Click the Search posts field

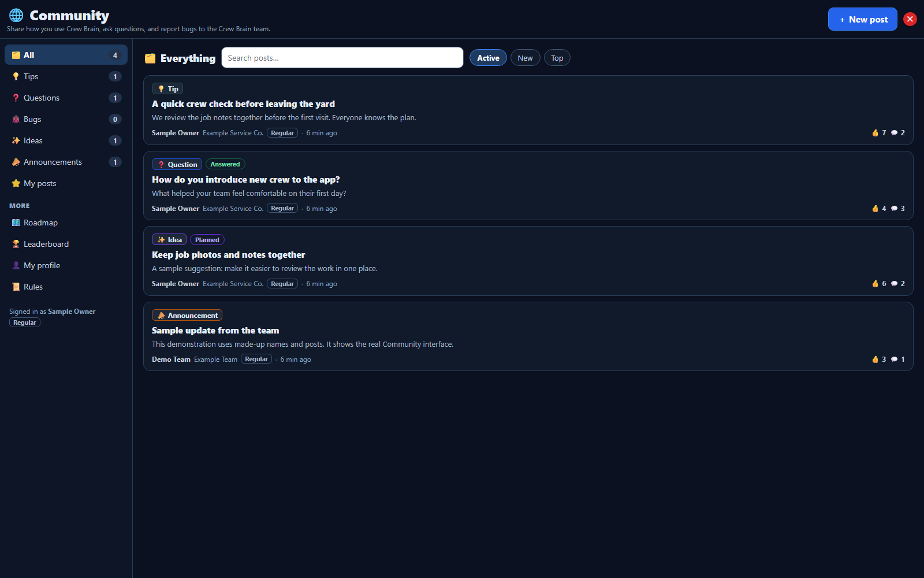[342, 58]
